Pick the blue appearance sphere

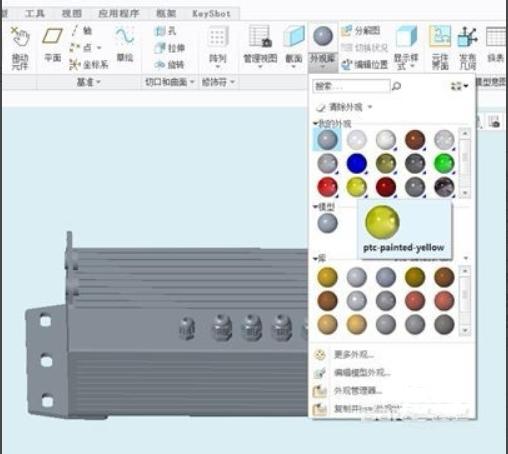click(x=357, y=163)
